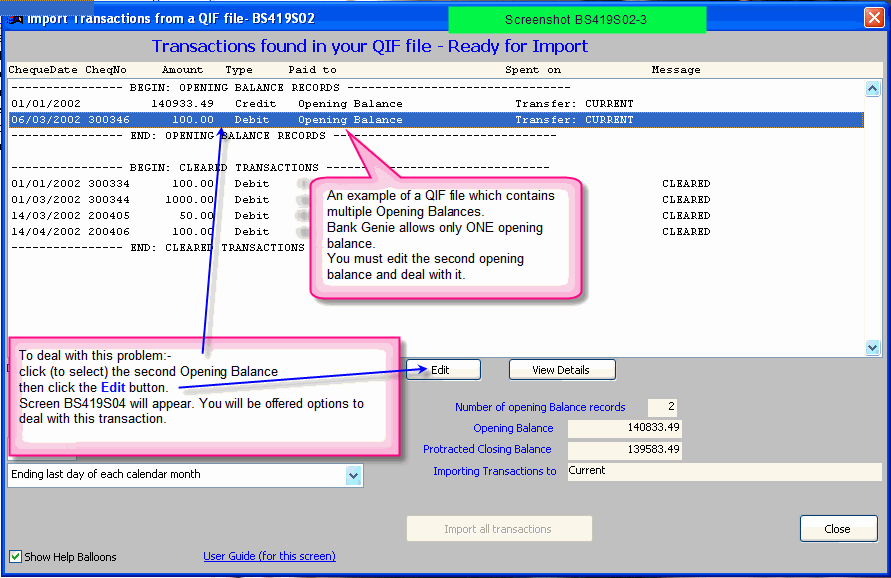Click the Edit button
891x578 pixels.
(443, 370)
